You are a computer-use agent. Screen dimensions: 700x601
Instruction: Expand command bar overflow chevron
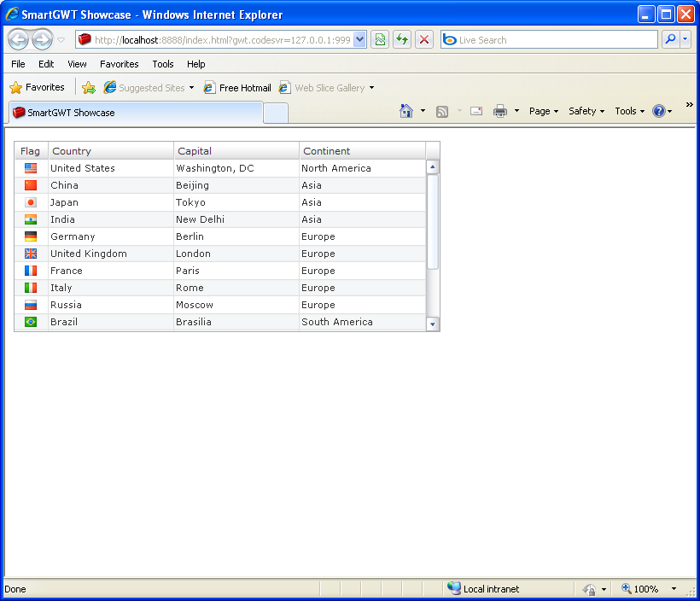(689, 104)
